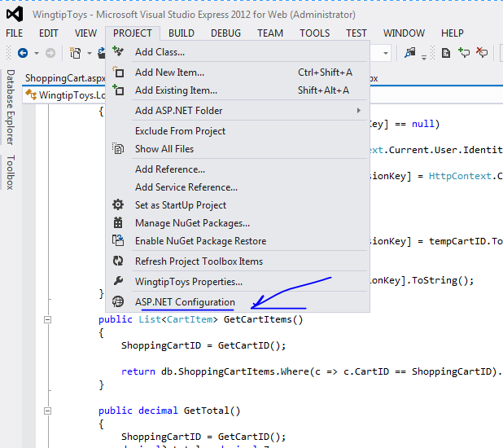This screenshot has height=448, width=503.
Task: Select Enable NuGet Package Restore
Action: click(238, 241)
